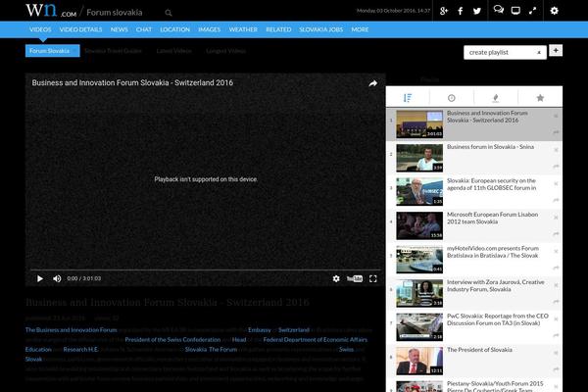The width and height of the screenshot is (588, 392).
Task: Open the WEATHER menu tab
Action: (x=243, y=29)
